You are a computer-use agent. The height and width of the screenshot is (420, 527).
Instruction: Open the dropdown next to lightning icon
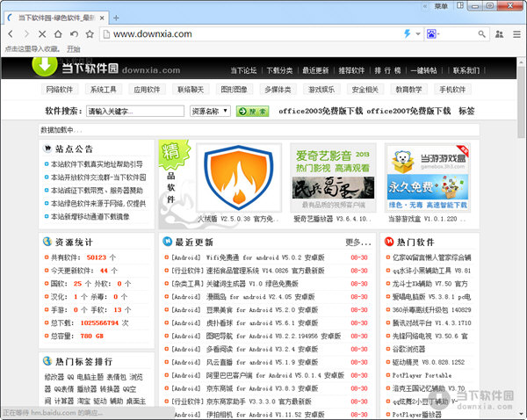pos(418,33)
